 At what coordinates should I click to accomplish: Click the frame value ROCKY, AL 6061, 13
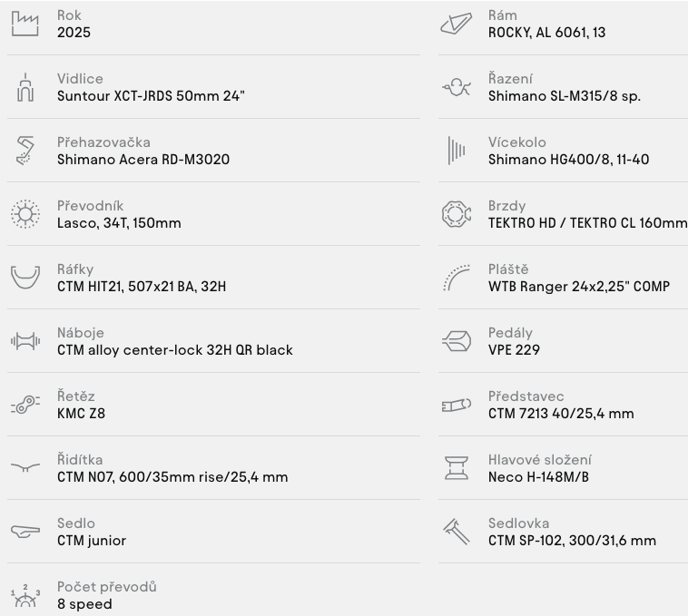pos(546,32)
